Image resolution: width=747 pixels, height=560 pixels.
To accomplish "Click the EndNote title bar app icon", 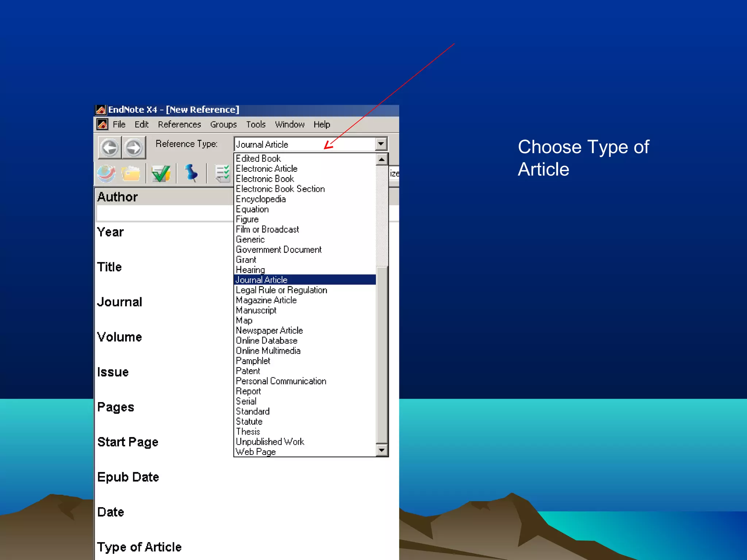I will pyautogui.click(x=101, y=110).
